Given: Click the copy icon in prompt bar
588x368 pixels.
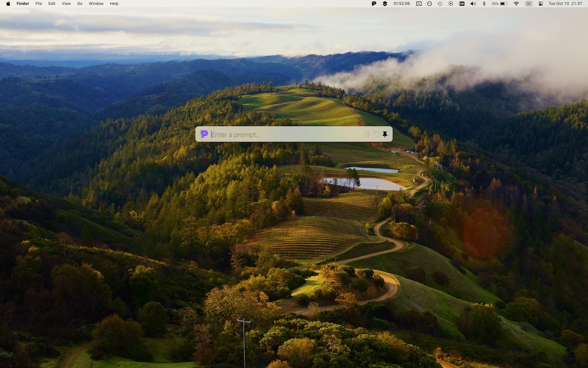Looking at the screenshot, I should [x=376, y=134].
